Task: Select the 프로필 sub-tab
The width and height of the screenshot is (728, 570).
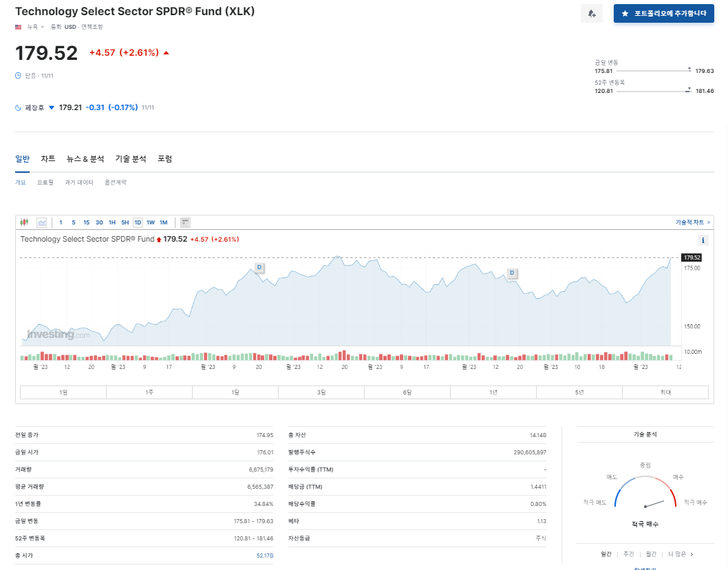Action: 45,182
